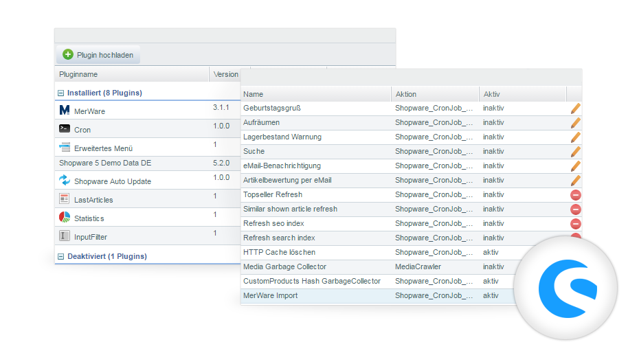Screen dimensions: 639x364
Task: Edit the Aufräumen cron job via pencil
Action: point(575,122)
